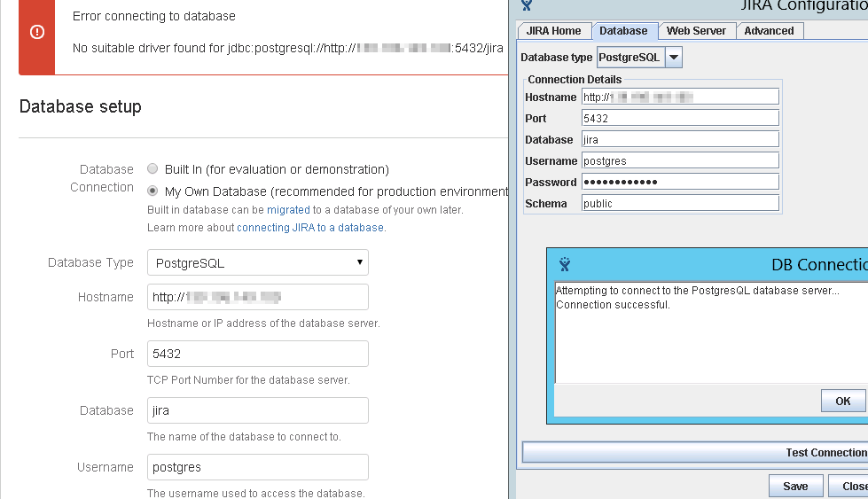Focus Hostname field in web database setup
Image resolution: width=868 pixels, height=499 pixels.
[258, 297]
